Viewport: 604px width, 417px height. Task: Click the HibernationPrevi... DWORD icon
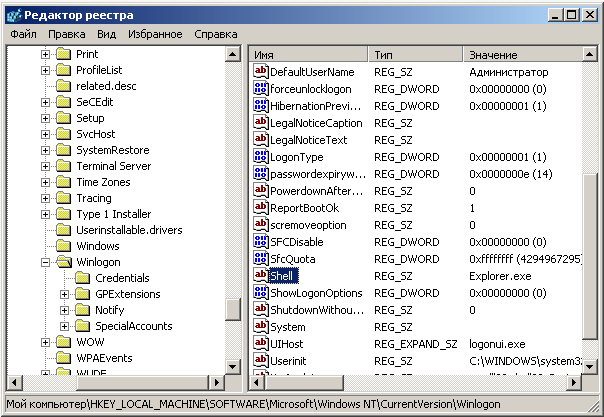pos(260,106)
